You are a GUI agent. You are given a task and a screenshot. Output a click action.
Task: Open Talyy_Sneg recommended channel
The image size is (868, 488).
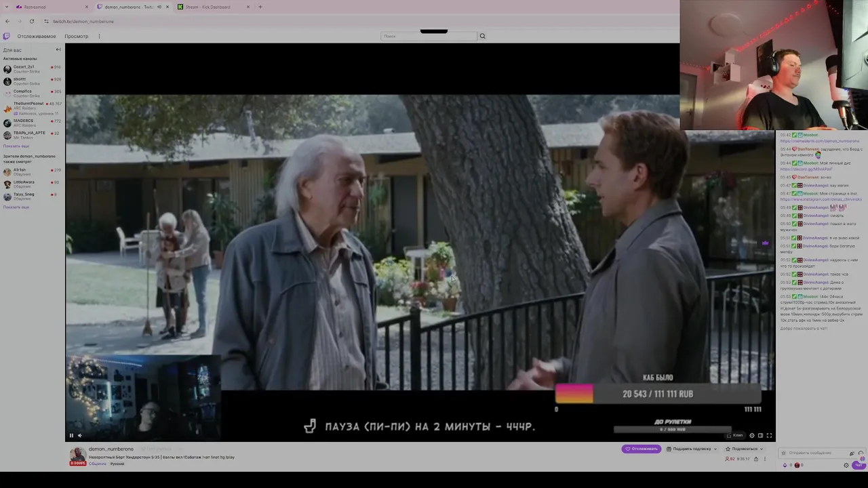32,196
